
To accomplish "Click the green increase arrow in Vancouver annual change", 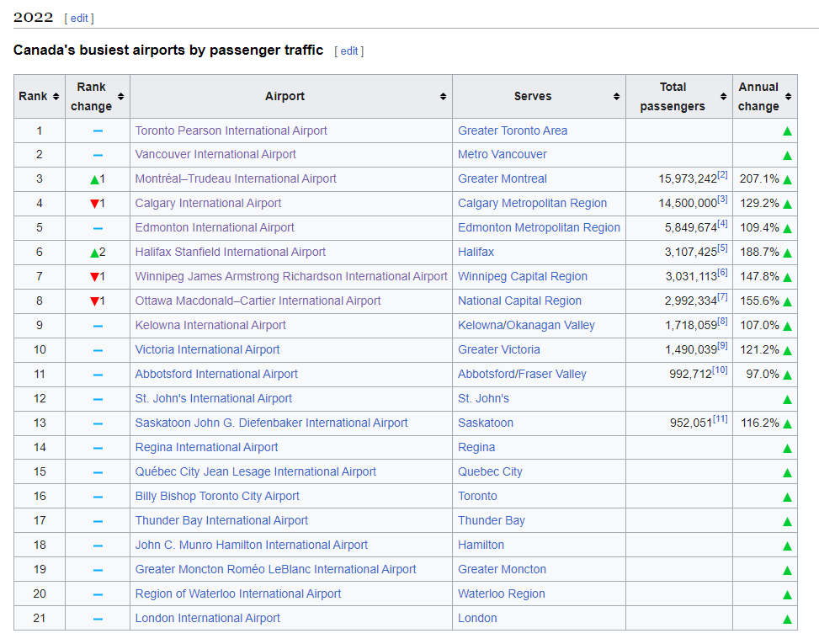I will click(x=787, y=156).
